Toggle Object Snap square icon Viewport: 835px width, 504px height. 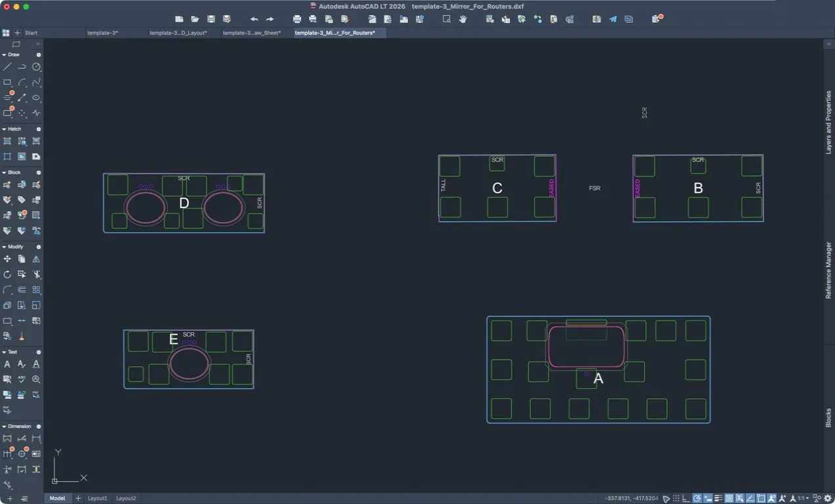(761, 498)
